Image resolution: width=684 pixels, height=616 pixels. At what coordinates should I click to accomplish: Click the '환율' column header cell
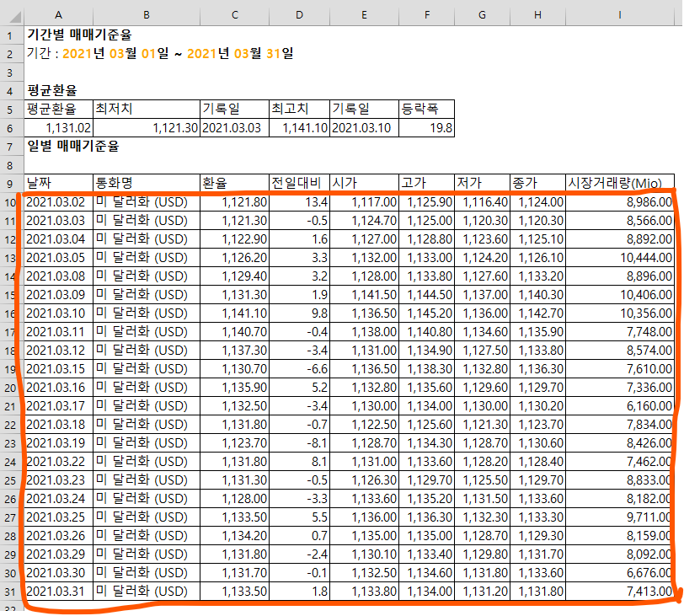coord(235,183)
